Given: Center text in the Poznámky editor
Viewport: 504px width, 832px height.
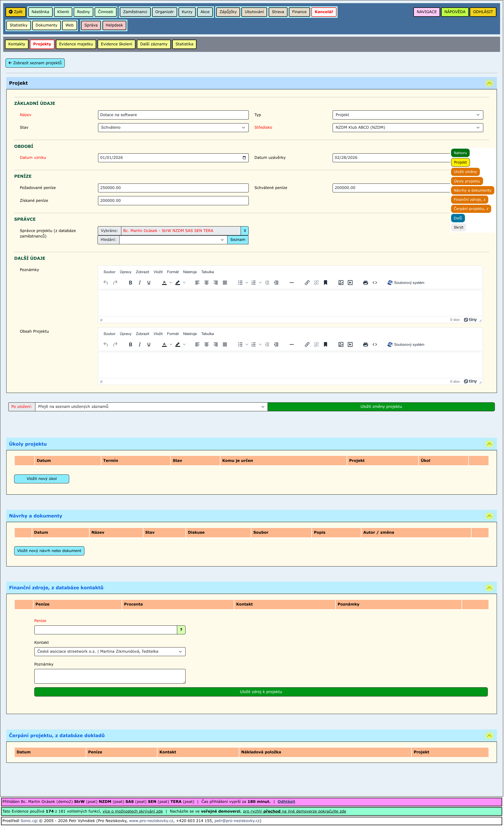Looking at the screenshot, I should (207, 283).
